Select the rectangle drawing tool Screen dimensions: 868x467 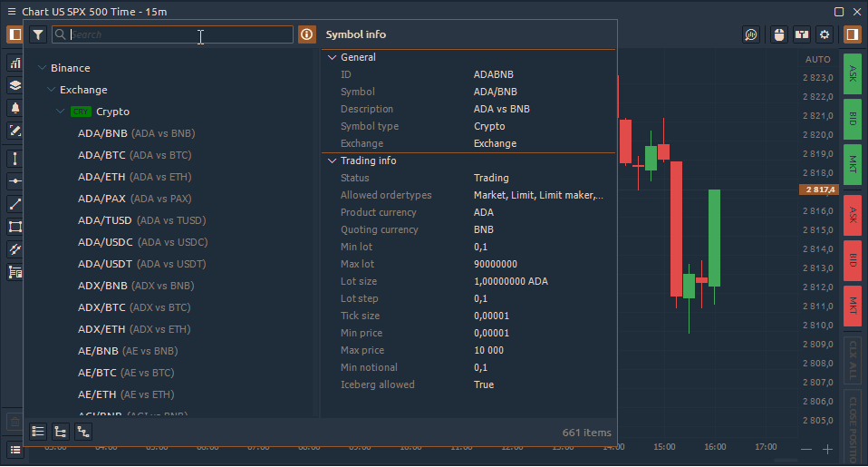(x=14, y=227)
